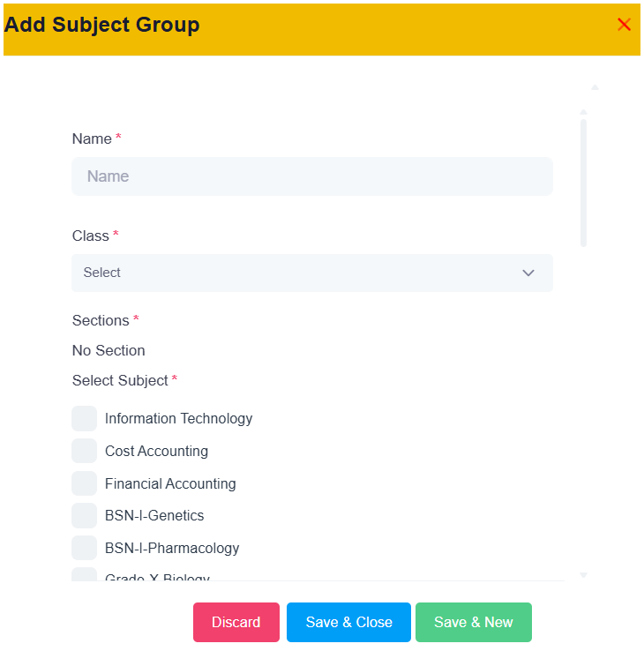
Task: Open the Class select dropdown
Action: [x=311, y=273]
